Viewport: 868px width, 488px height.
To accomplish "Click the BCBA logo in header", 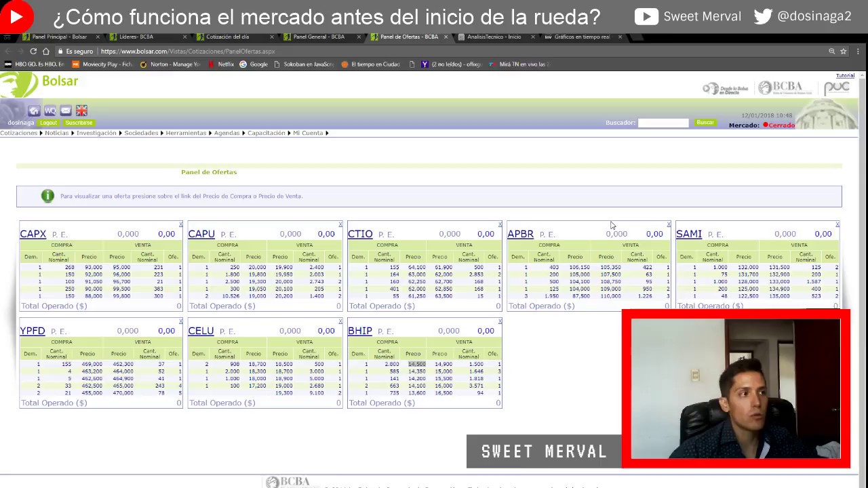I will (784, 87).
